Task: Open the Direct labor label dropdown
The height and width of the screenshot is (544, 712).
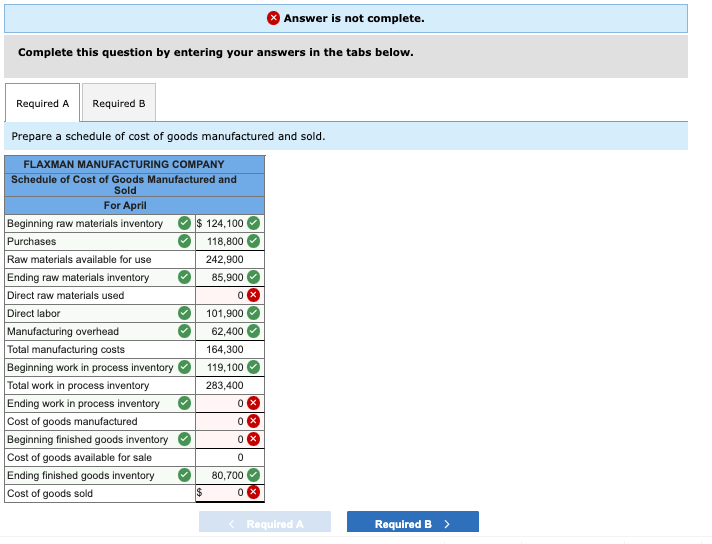Action: [100, 313]
